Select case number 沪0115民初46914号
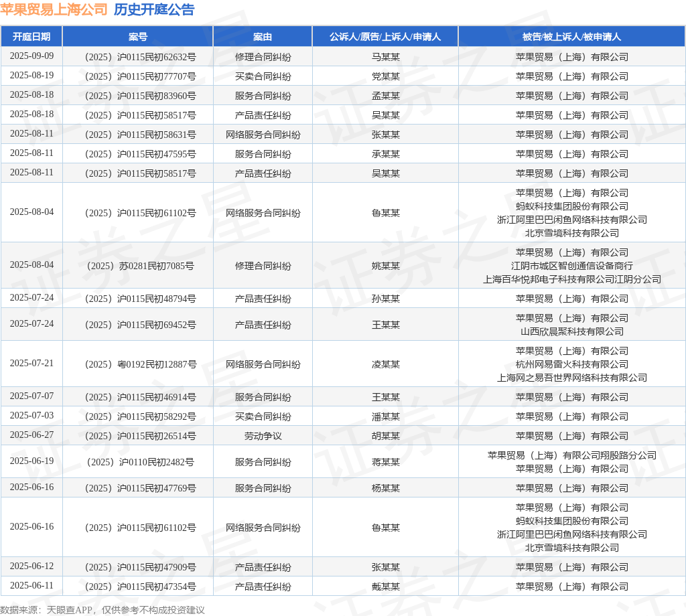Image resolution: width=686 pixels, height=616 pixels. 140,397
